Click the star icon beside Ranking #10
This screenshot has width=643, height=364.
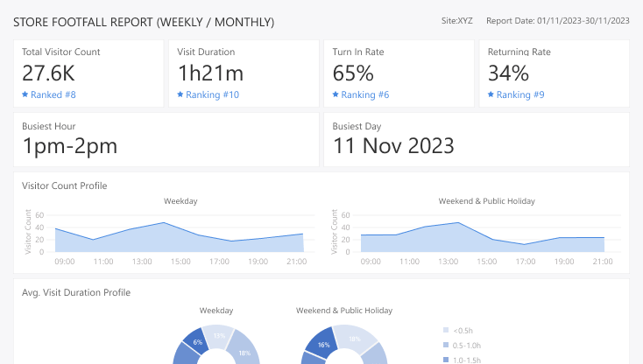click(x=180, y=94)
